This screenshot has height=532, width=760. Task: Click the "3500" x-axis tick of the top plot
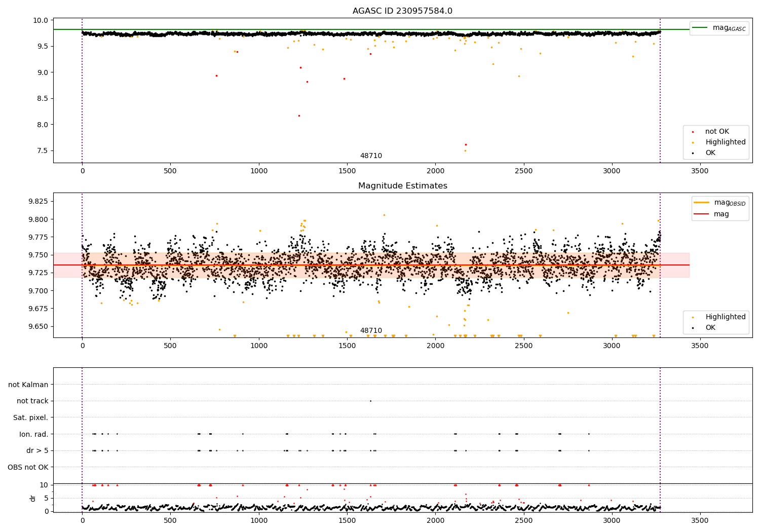pyautogui.click(x=700, y=171)
